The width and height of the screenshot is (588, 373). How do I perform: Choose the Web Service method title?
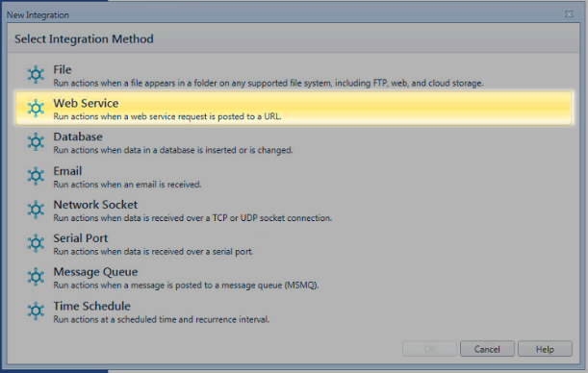[x=86, y=103]
